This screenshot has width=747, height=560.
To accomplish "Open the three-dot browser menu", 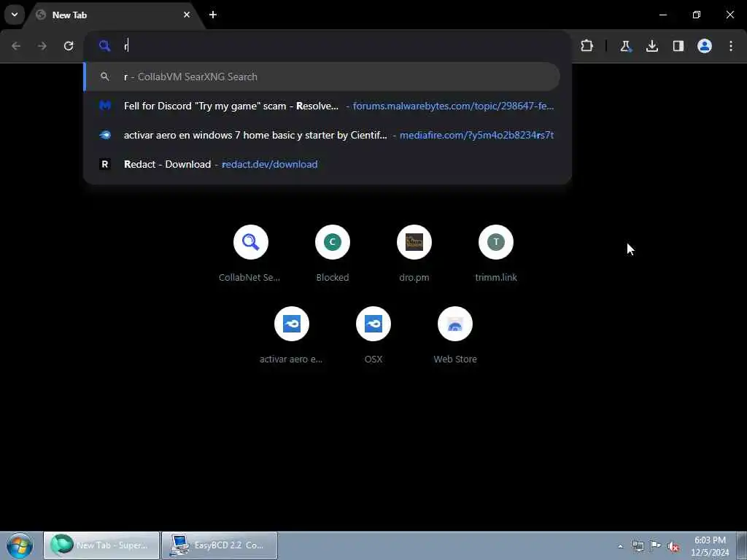I will click(731, 46).
